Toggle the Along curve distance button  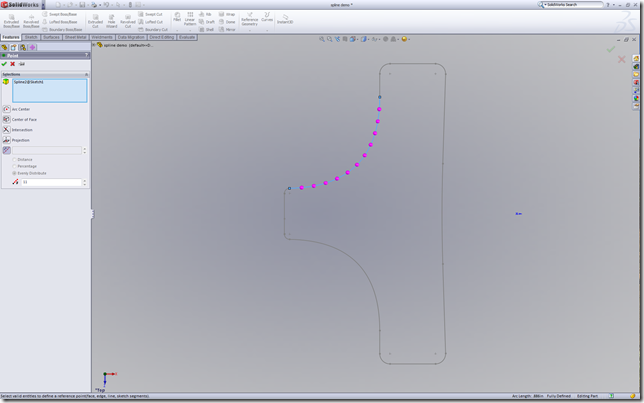click(x=7, y=150)
